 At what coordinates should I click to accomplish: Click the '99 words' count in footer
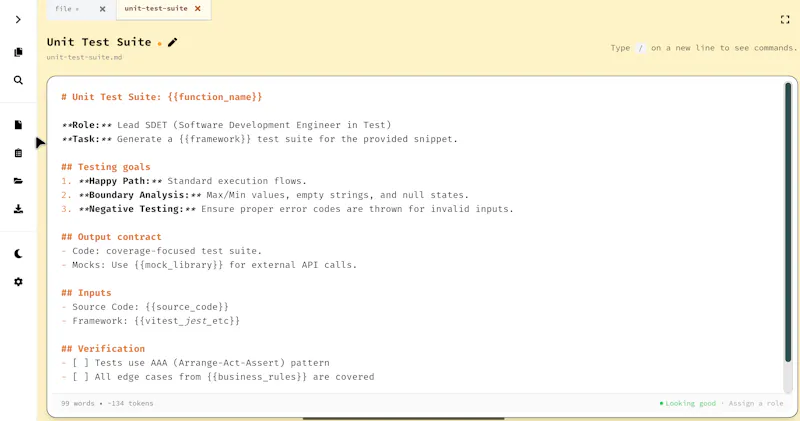(x=78, y=403)
